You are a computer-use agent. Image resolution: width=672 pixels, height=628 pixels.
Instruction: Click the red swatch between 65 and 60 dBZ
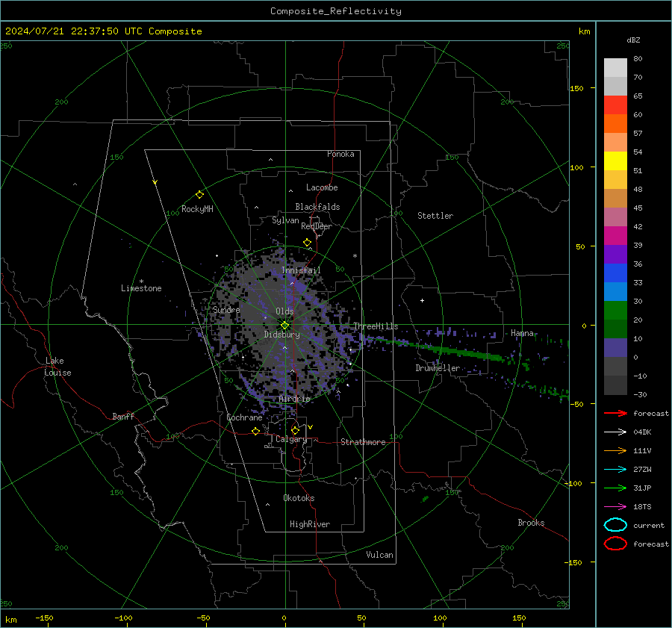[615, 105]
